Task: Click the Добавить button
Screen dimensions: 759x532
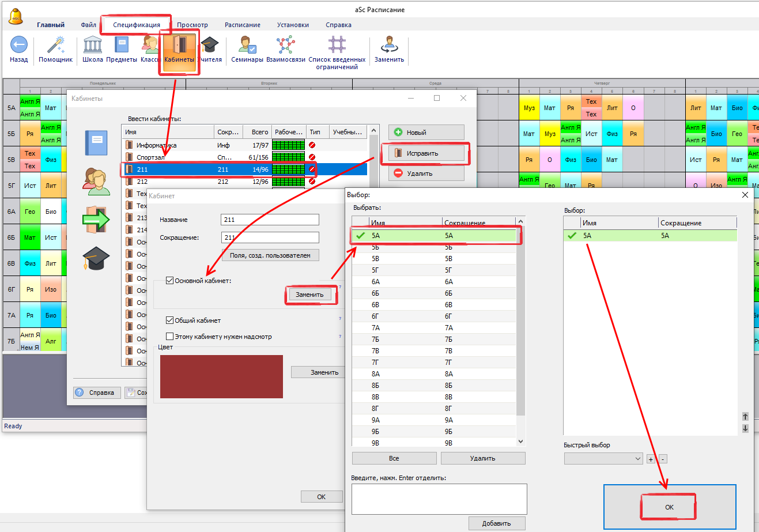Action: tap(497, 523)
